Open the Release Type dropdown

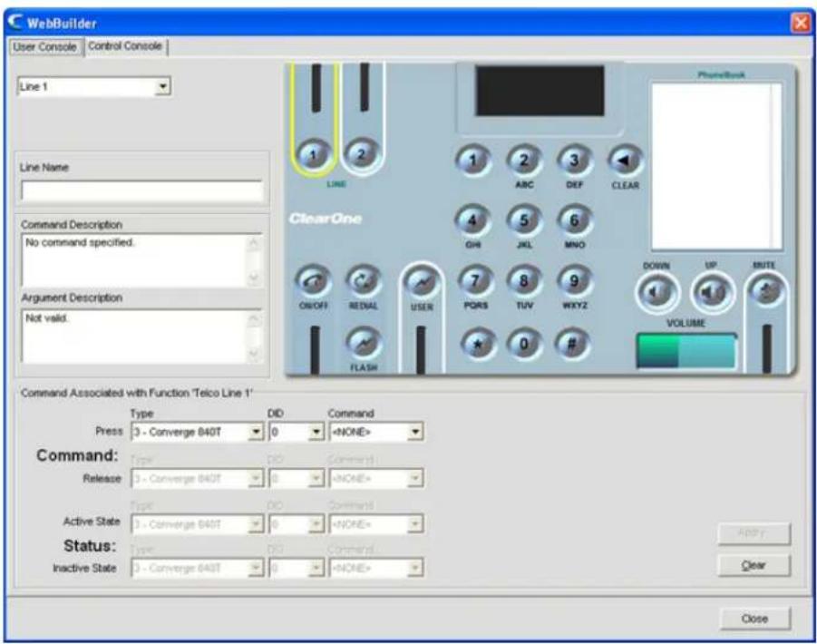(x=256, y=478)
